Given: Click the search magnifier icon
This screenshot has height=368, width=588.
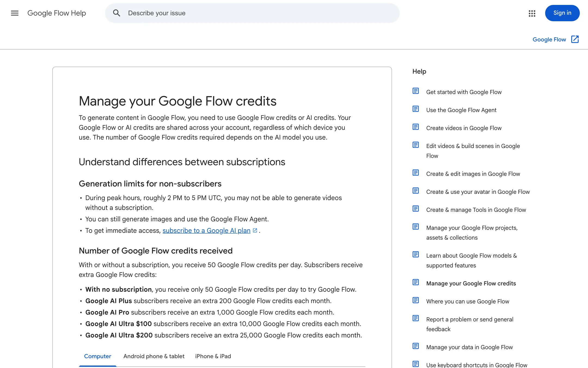Looking at the screenshot, I should point(117,13).
